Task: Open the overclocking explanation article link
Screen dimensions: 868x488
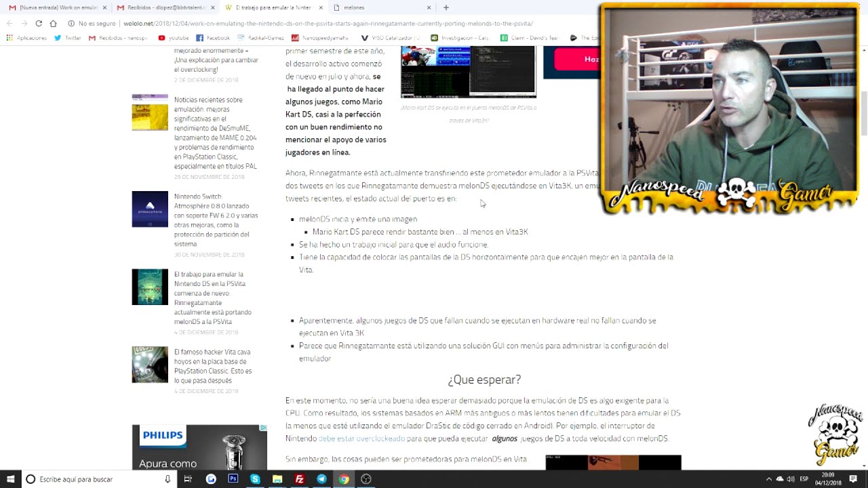Action: point(216,60)
